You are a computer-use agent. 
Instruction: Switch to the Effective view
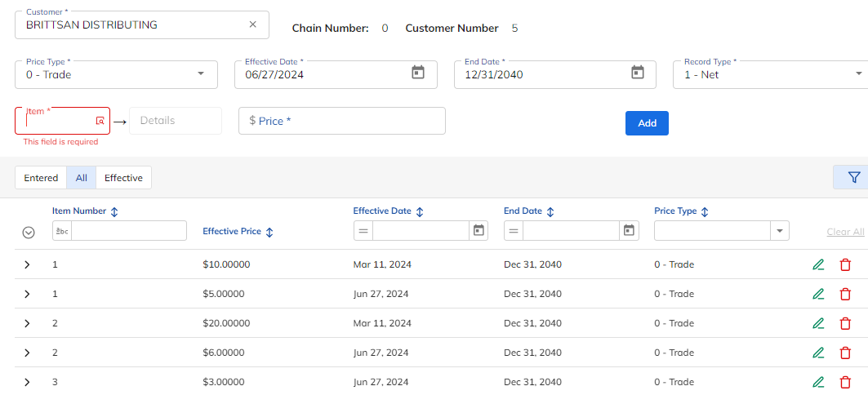pos(123,178)
